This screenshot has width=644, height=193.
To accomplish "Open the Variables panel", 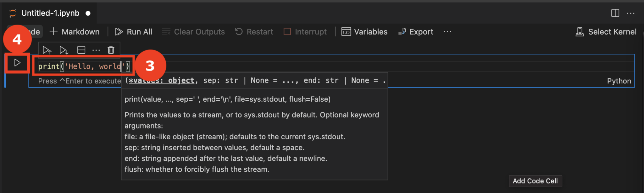I will (x=364, y=32).
